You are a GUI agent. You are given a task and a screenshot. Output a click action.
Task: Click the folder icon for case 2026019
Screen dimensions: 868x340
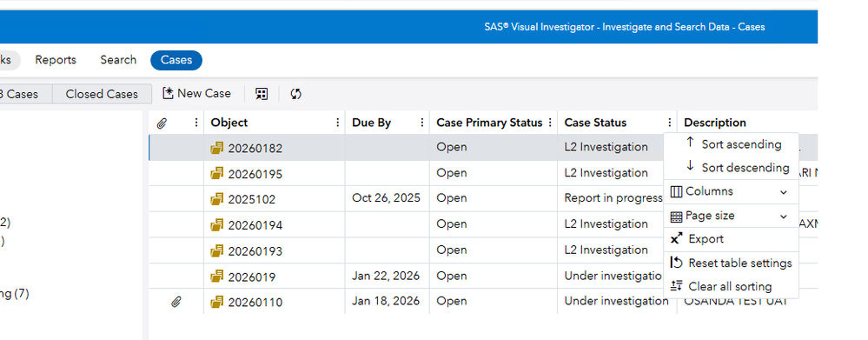pyautogui.click(x=217, y=277)
